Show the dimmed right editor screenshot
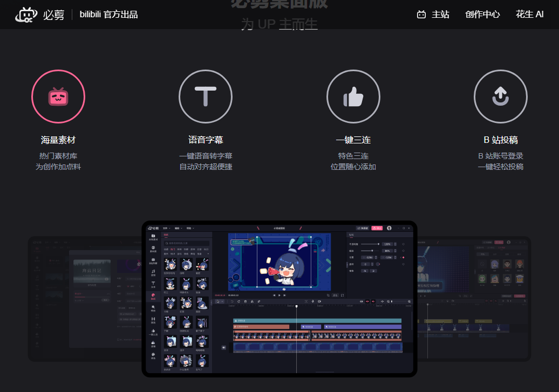Screen dimensions: 559x392 point(473,299)
